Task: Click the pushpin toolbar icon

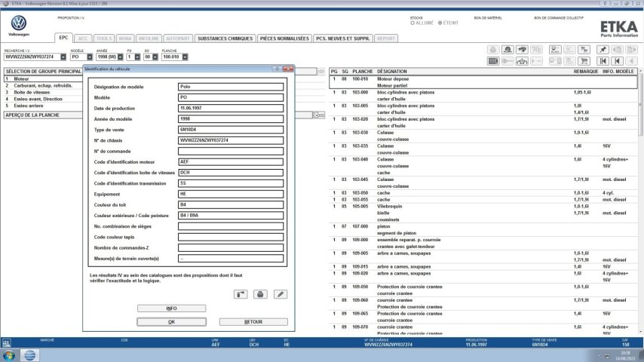Action: click(603, 50)
